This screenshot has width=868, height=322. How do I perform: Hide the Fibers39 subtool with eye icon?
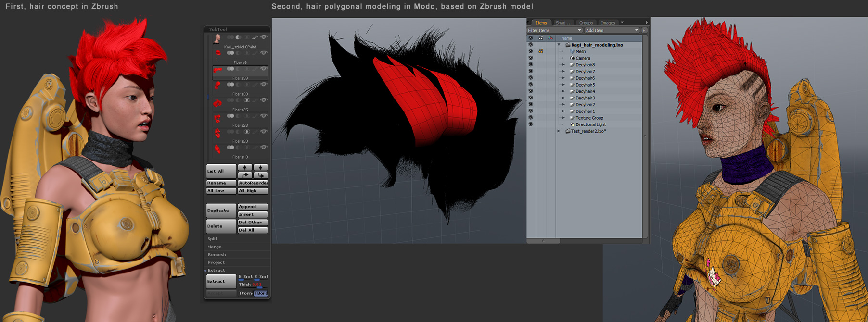264,69
